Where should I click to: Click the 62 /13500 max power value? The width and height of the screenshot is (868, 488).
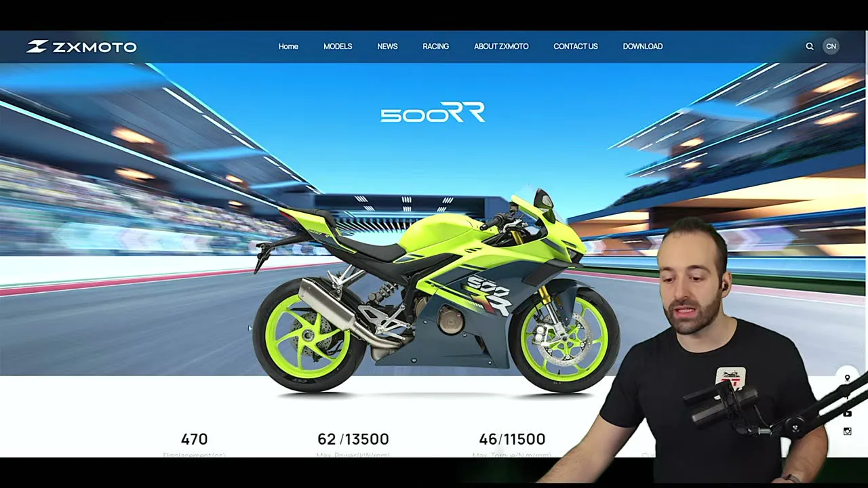click(x=353, y=439)
